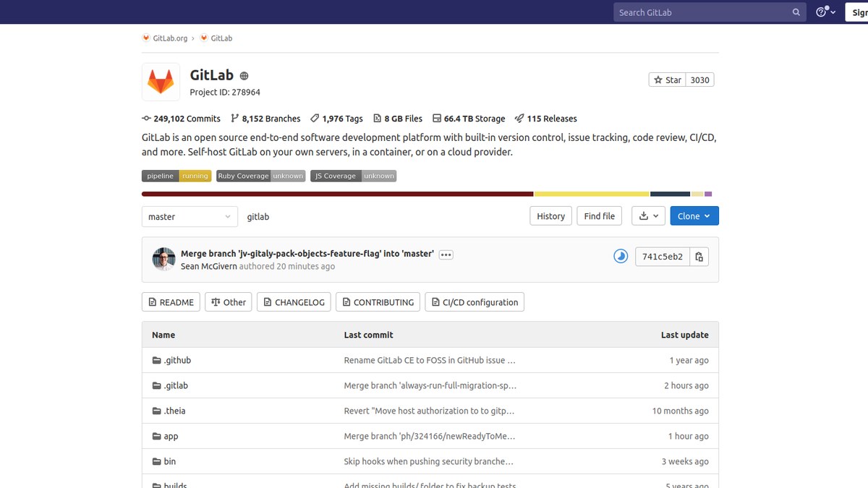Image resolution: width=868 pixels, height=488 pixels.
Task: Open the master branch dropdown
Action: pyautogui.click(x=190, y=216)
